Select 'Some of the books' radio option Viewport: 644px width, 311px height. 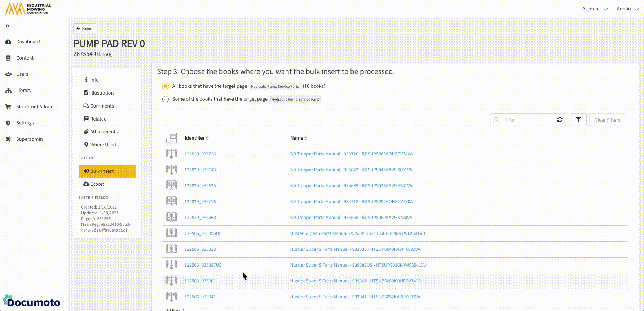(165, 99)
